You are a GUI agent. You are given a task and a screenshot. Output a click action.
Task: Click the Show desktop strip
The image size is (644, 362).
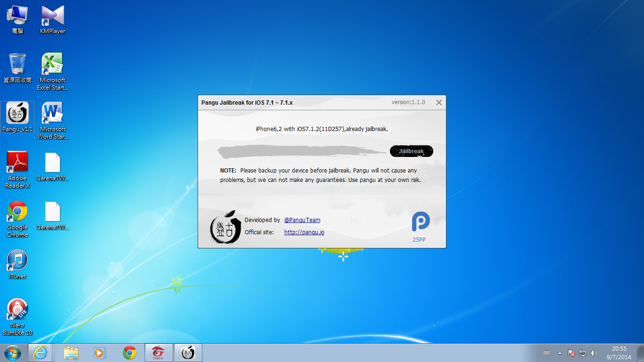click(641, 353)
